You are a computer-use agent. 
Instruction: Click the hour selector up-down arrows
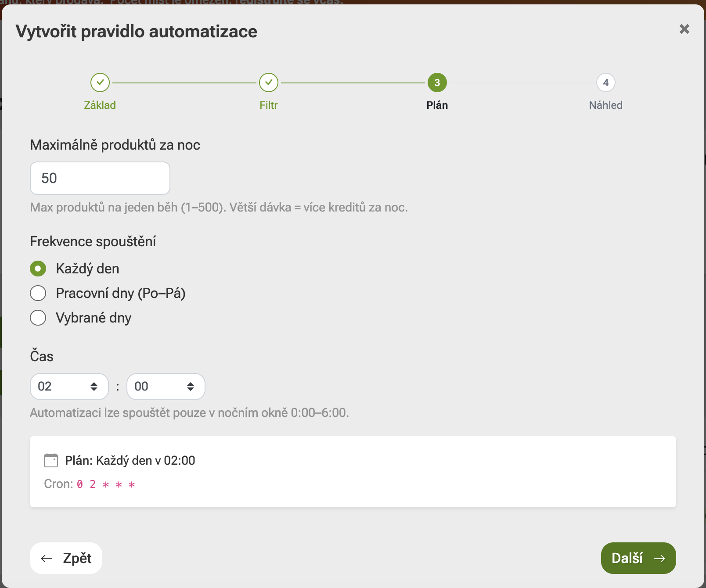[94, 387]
